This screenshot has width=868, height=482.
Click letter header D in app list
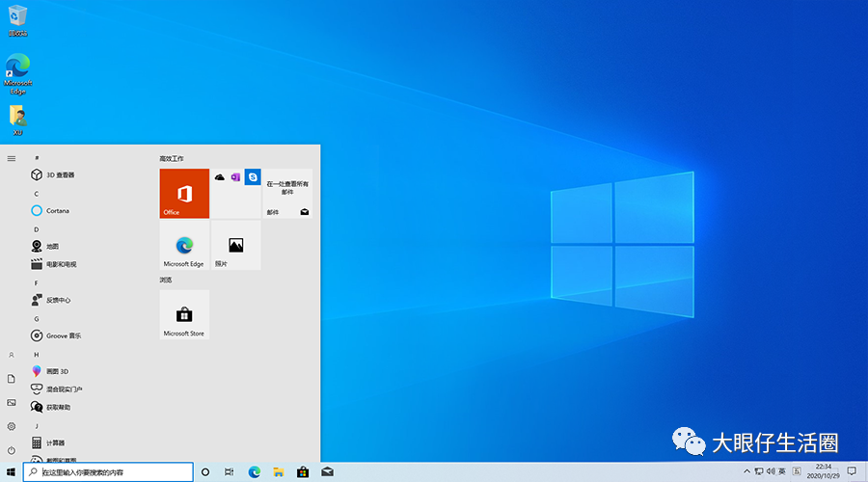point(37,229)
